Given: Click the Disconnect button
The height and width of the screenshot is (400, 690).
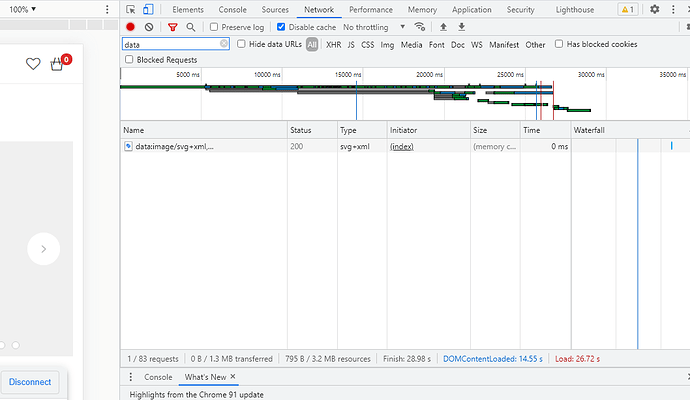Looking at the screenshot, I should pyautogui.click(x=30, y=382).
